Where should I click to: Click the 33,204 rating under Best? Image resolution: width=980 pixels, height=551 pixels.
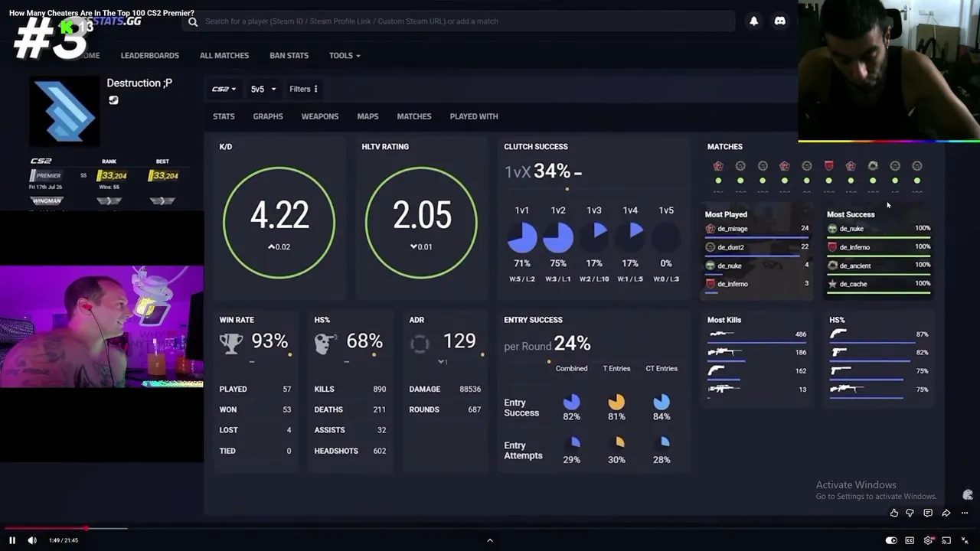165,176
